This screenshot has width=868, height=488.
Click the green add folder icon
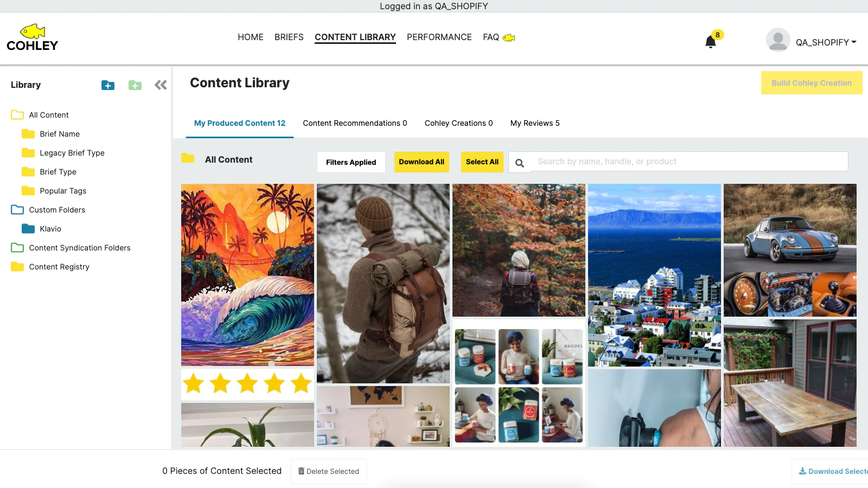(135, 85)
